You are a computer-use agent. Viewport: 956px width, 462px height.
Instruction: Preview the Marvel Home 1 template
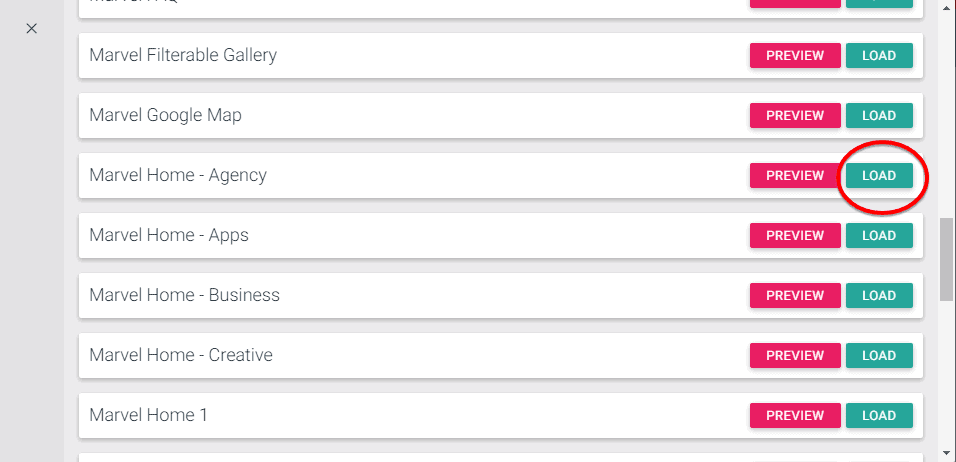tap(795, 416)
